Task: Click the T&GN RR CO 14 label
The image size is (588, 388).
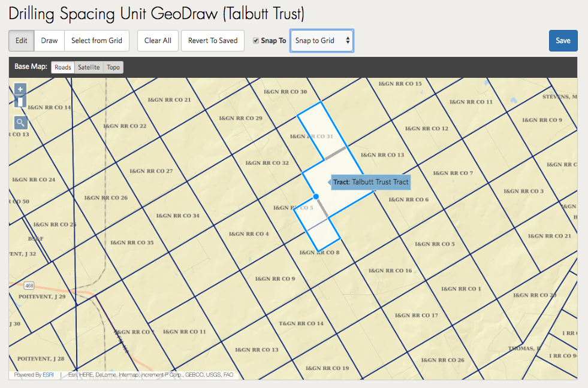Action: (301, 323)
